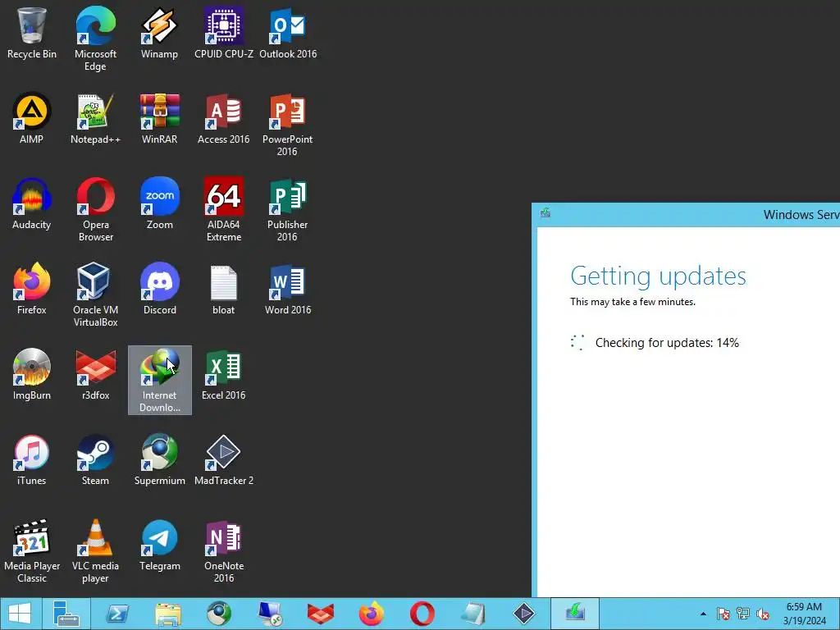Select the Publisher 2016 desktop icon

click(288, 209)
